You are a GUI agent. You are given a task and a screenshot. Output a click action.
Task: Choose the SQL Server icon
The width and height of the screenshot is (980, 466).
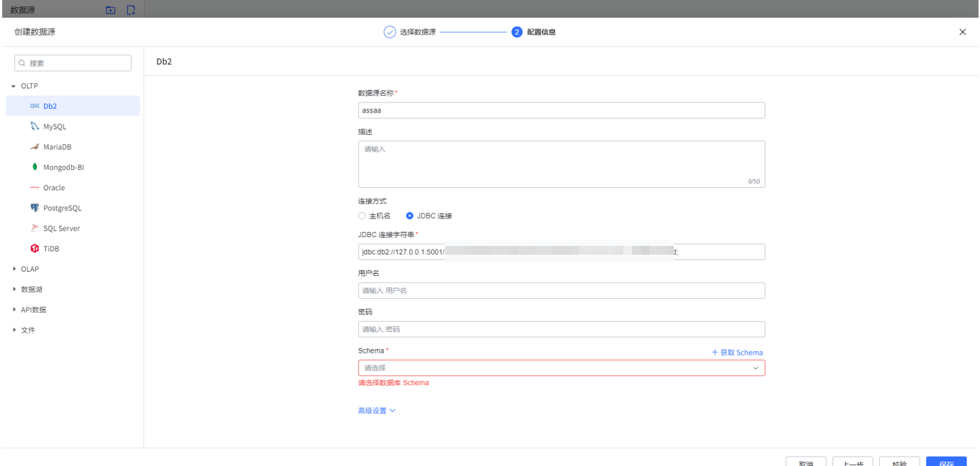coord(34,228)
